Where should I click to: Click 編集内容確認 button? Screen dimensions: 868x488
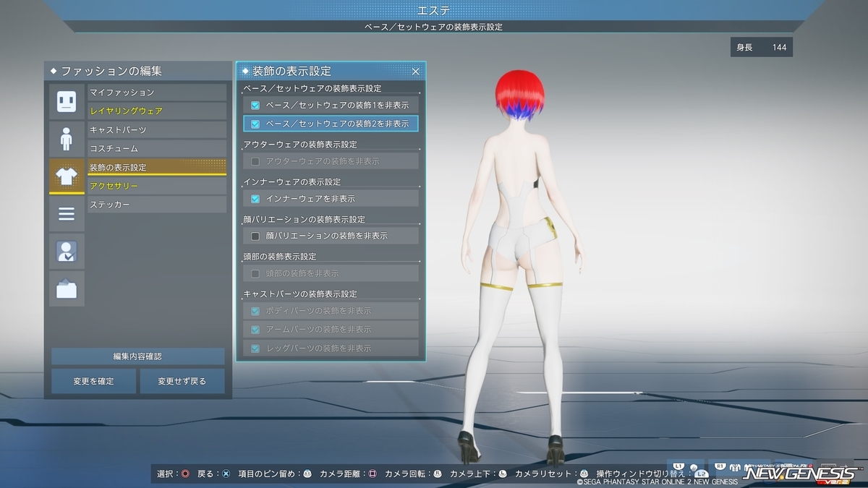point(137,356)
